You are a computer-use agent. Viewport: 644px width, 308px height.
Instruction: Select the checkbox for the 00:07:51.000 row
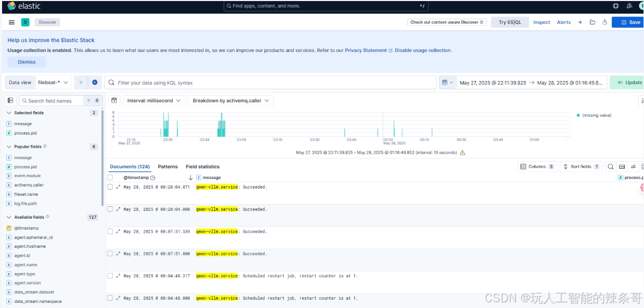point(110,254)
